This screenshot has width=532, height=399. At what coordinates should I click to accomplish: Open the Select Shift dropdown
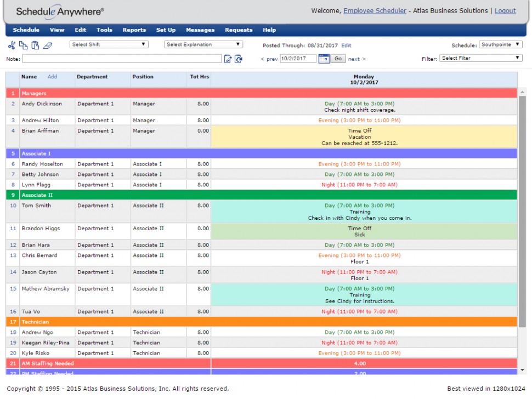click(109, 44)
